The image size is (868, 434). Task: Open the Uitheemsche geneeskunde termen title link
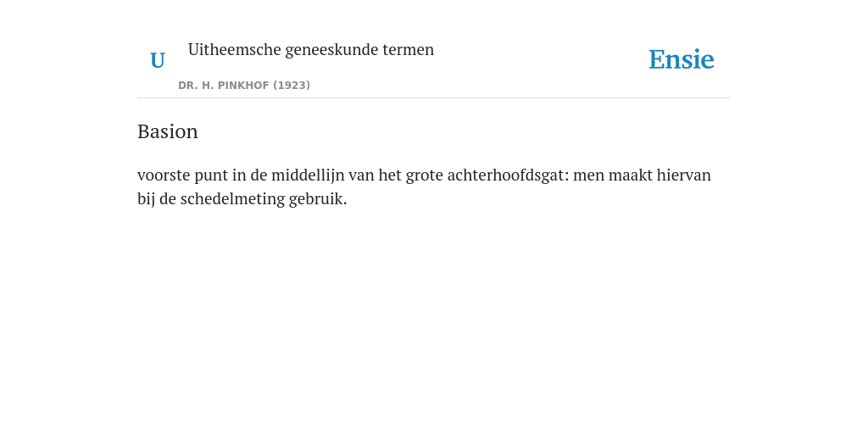(310, 50)
